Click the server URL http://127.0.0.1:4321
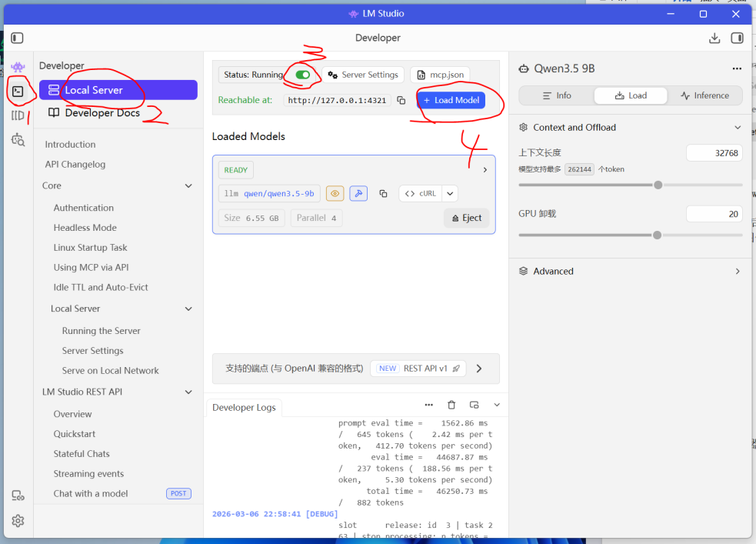 pyautogui.click(x=337, y=100)
